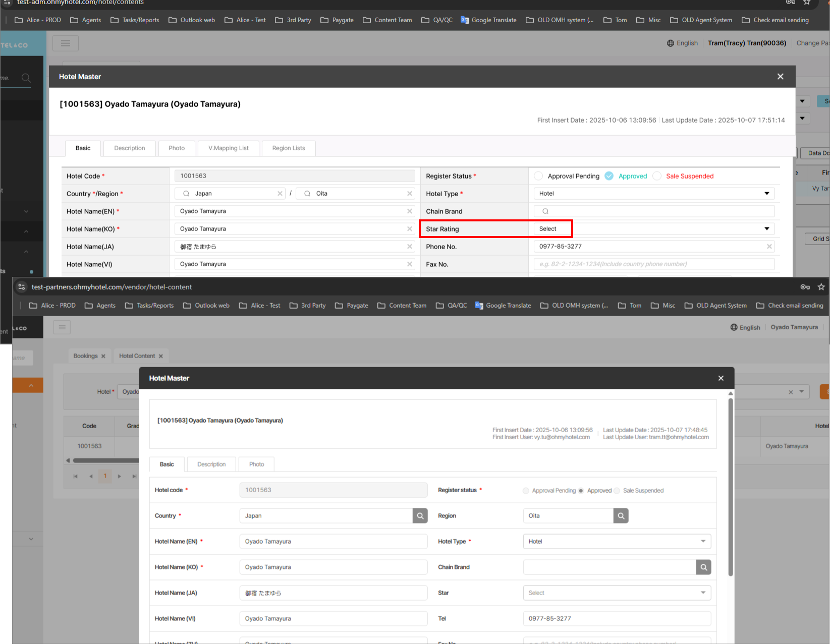Screen dimensions: 830x644
Task: Open the Region Lists tab
Action: tap(288, 148)
